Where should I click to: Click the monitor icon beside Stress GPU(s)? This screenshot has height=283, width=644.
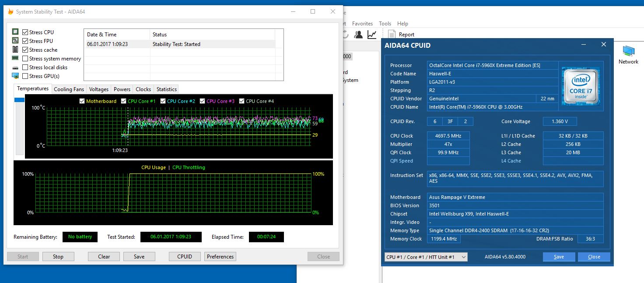(15, 76)
